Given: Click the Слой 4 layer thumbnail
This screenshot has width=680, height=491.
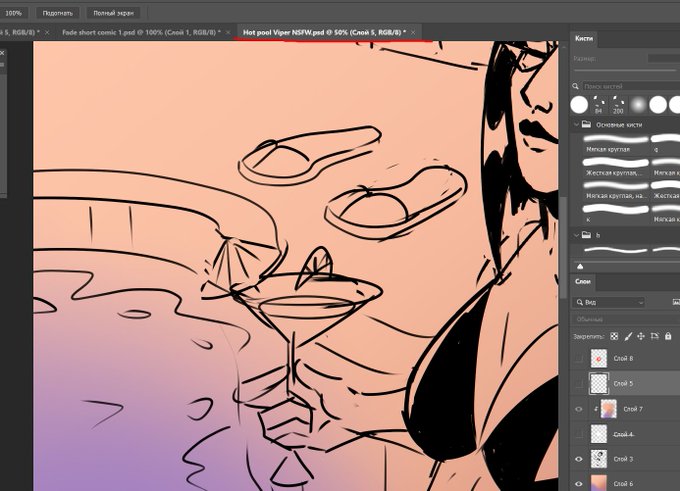Looking at the screenshot, I should [599, 434].
